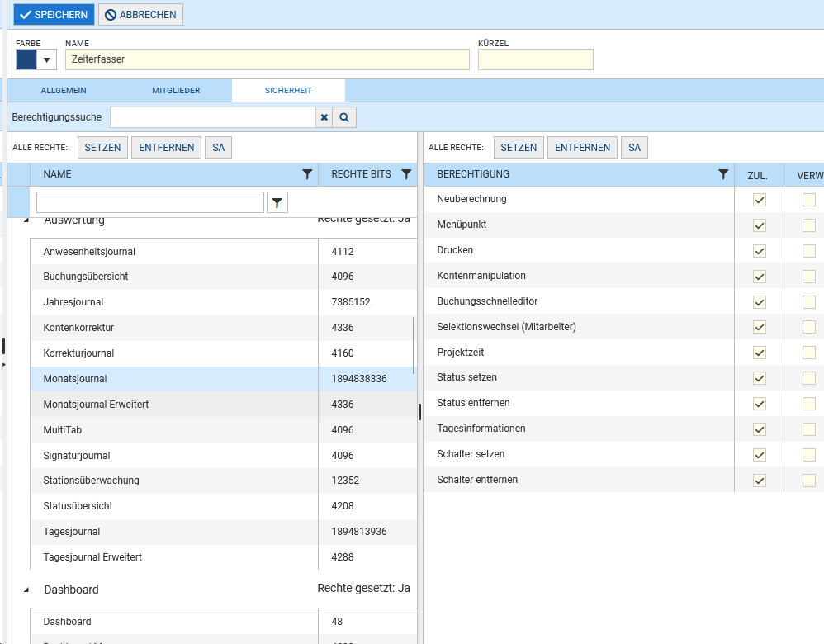Select the Kontenkorrektur row
Viewport: 824px width, 644px height.
click(x=224, y=328)
